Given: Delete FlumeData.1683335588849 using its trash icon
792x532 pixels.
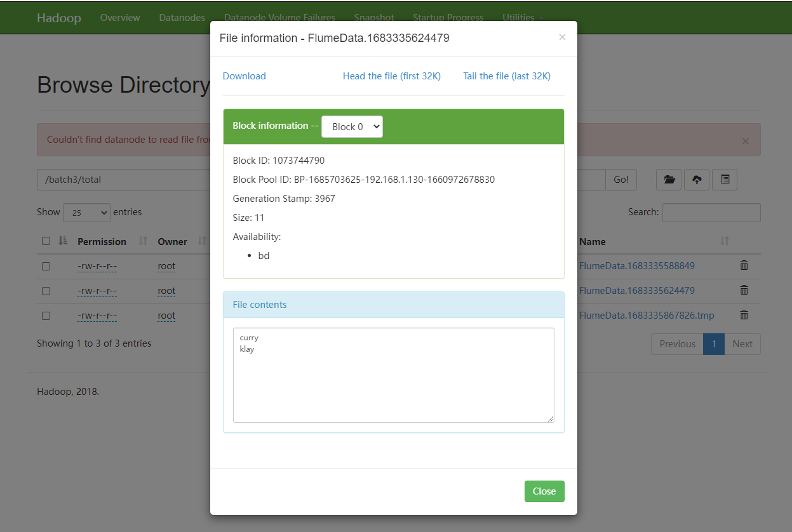Looking at the screenshot, I should [744, 265].
